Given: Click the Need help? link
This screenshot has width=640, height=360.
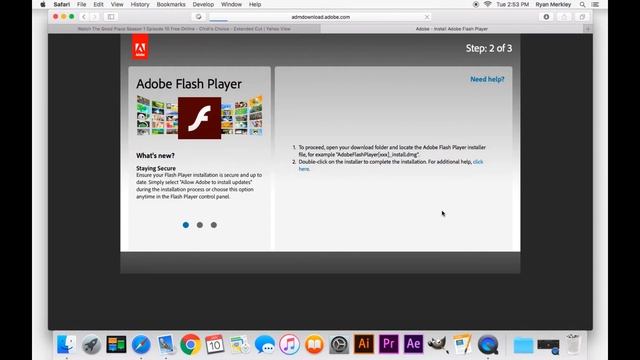Looking at the screenshot, I should point(487,79).
